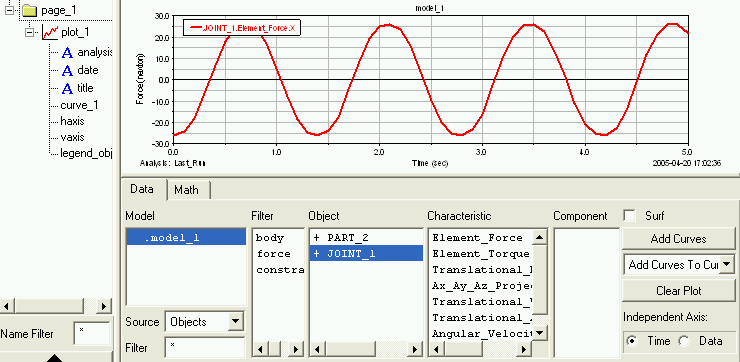
Task: Click the Analysis: Last_Run annotation
Action: click(x=173, y=163)
